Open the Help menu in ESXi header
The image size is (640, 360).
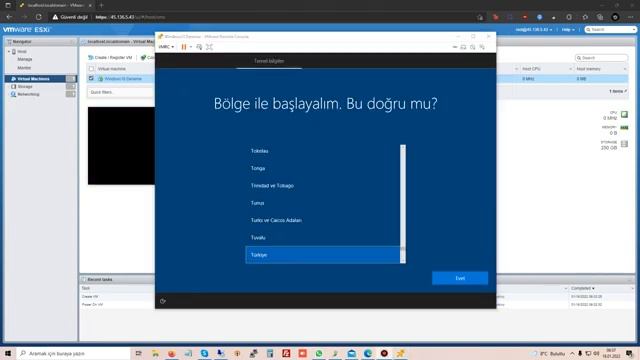[568, 30]
